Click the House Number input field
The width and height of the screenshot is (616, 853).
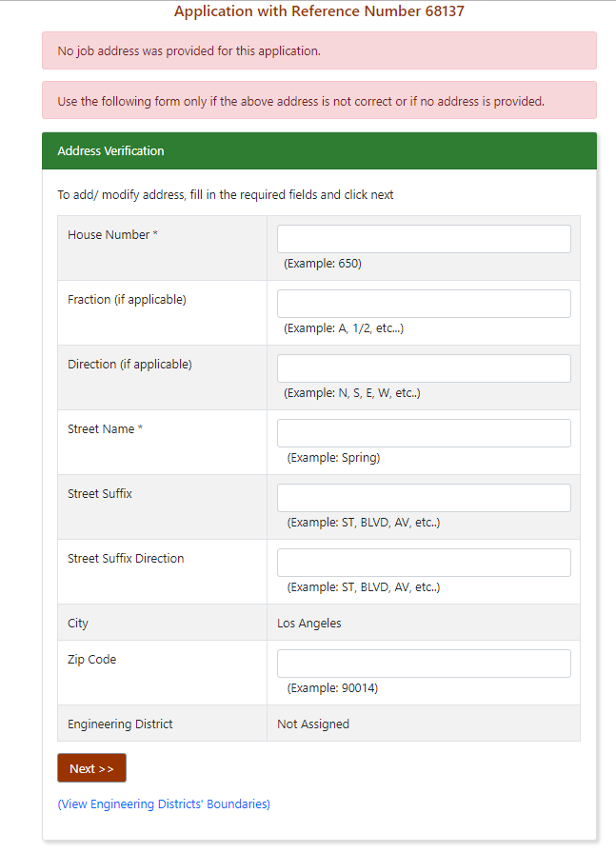tap(423, 238)
